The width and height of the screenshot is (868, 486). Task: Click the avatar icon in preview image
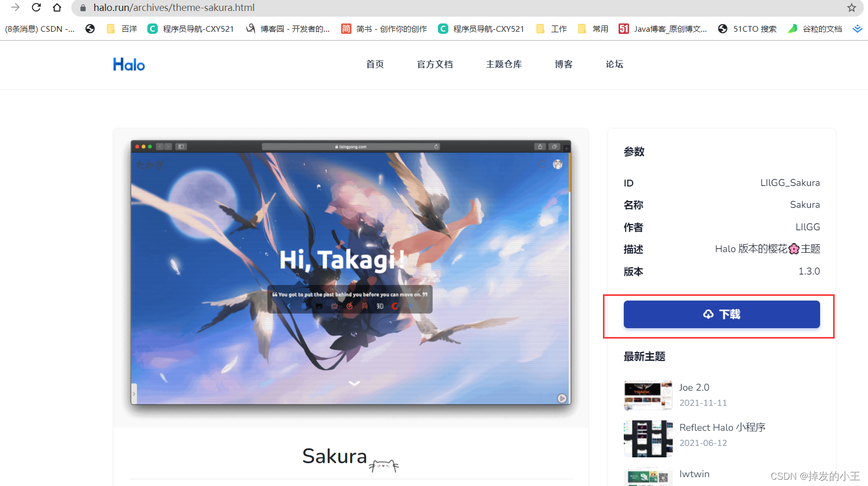(x=558, y=165)
